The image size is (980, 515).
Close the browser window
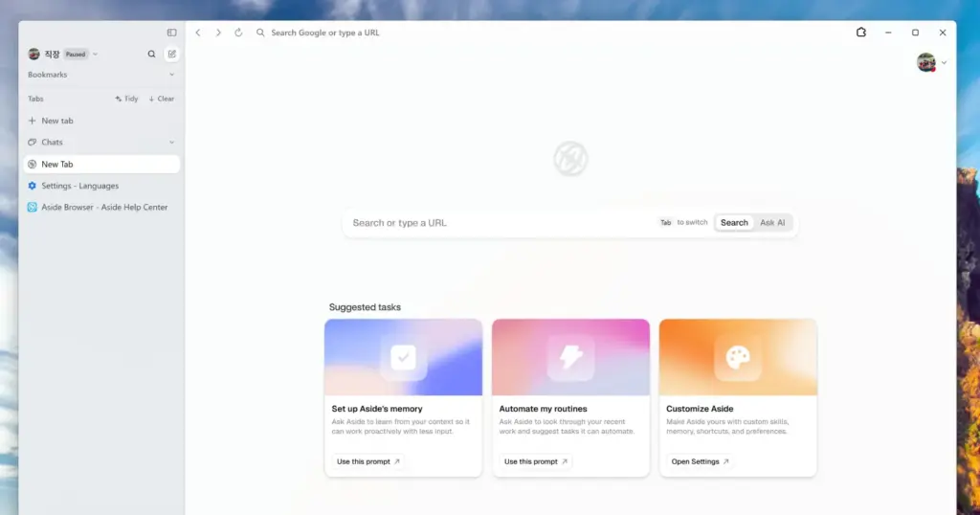(943, 33)
